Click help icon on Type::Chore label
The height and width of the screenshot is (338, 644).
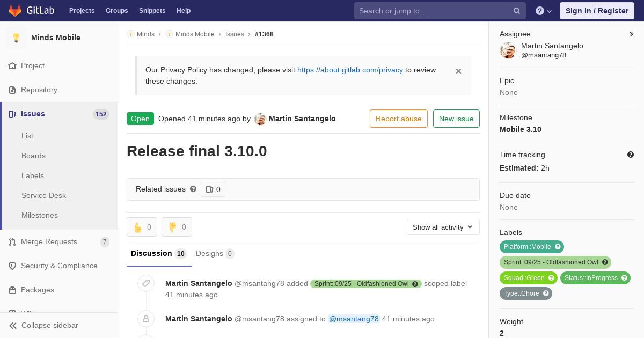click(546, 293)
